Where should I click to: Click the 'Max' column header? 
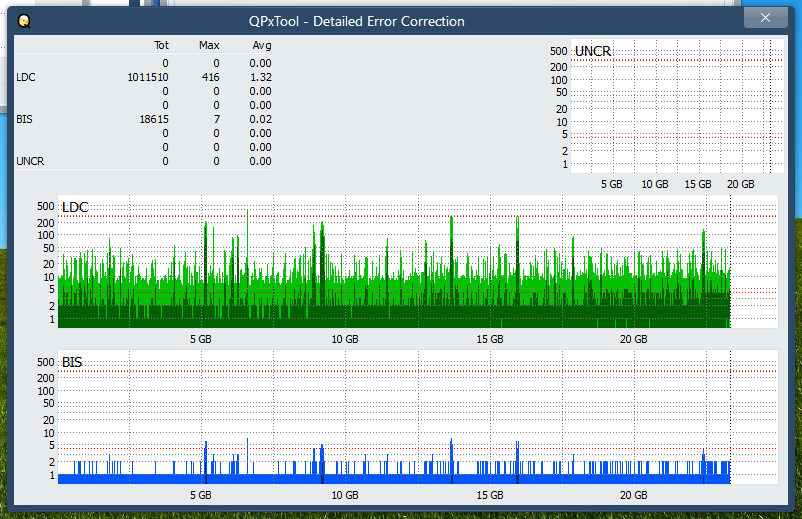[x=209, y=45]
